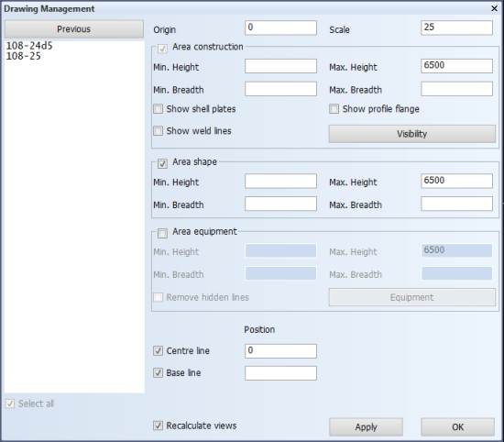This screenshot has height=442, width=504.
Task: Click Area construction Min. Breadth field
Action: pos(280,89)
